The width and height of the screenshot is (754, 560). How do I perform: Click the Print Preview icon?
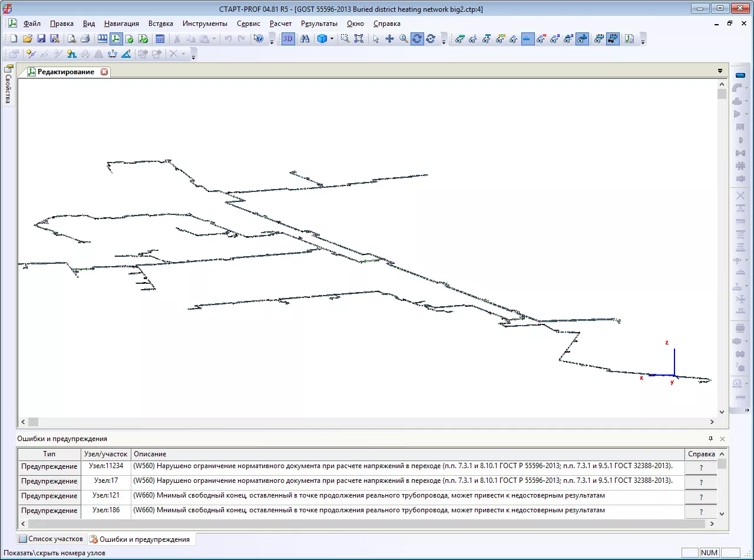point(71,39)
